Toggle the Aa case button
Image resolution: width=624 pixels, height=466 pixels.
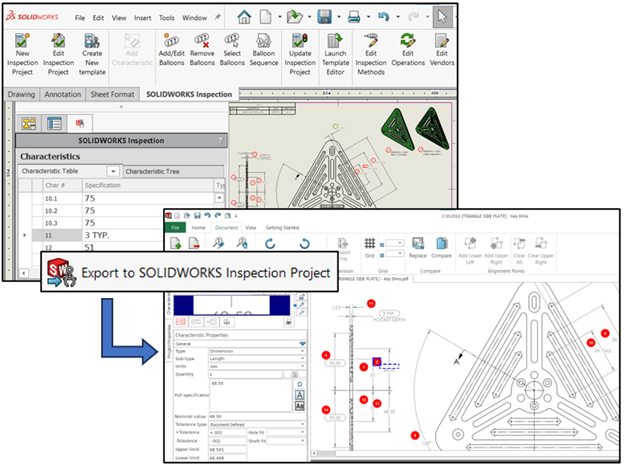(x=300, y=406)
